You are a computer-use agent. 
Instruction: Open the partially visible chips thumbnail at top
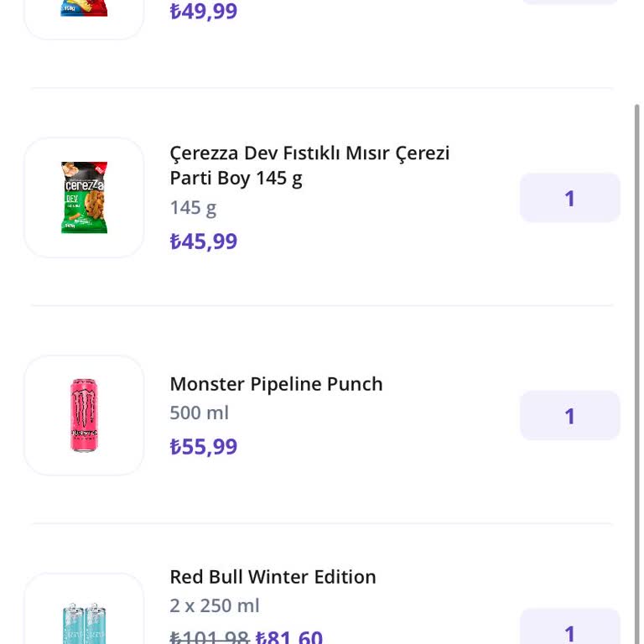point(84,13)
